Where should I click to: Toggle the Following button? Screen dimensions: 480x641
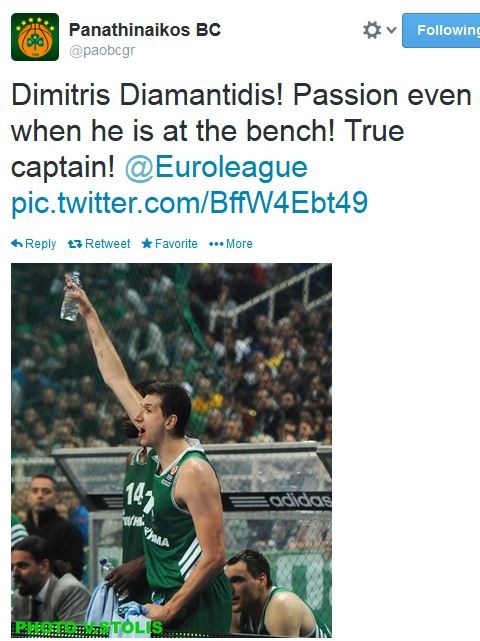click(x=441, y=30)
